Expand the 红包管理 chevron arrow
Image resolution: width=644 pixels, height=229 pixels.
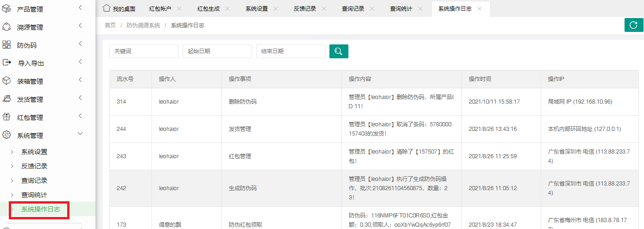point(80,116)
